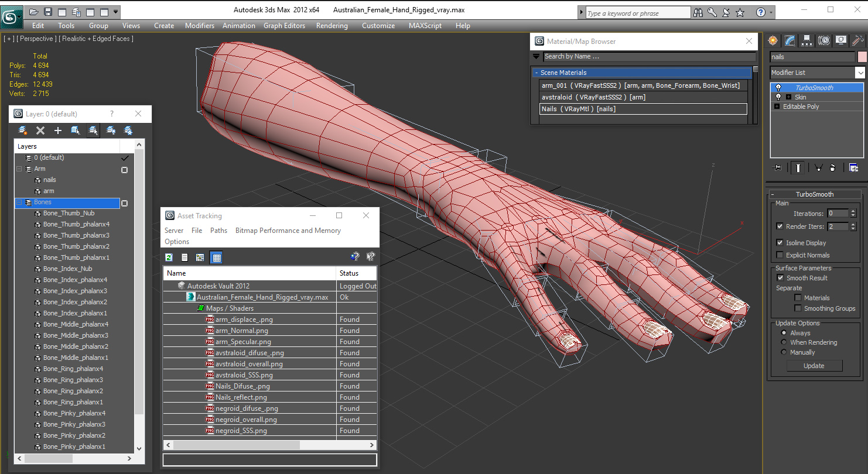Viewport: 868px width, 474px height.
Task: Click Select Highlighted Objects and Layers icon
Action: tap(76, 130)
